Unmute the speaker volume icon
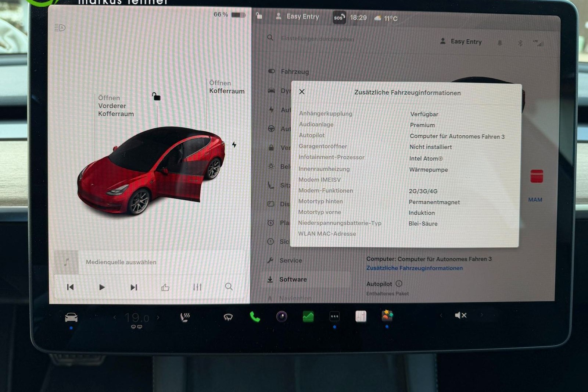 460,315
